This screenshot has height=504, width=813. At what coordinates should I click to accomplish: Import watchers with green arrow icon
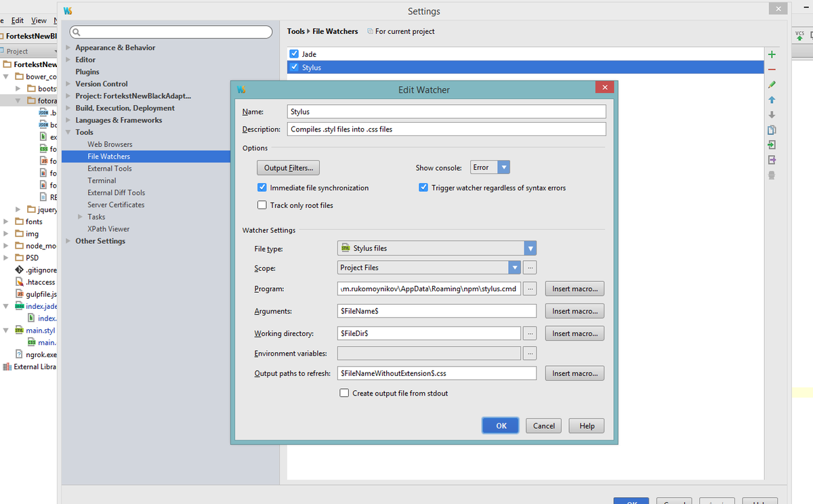(772, 145)
